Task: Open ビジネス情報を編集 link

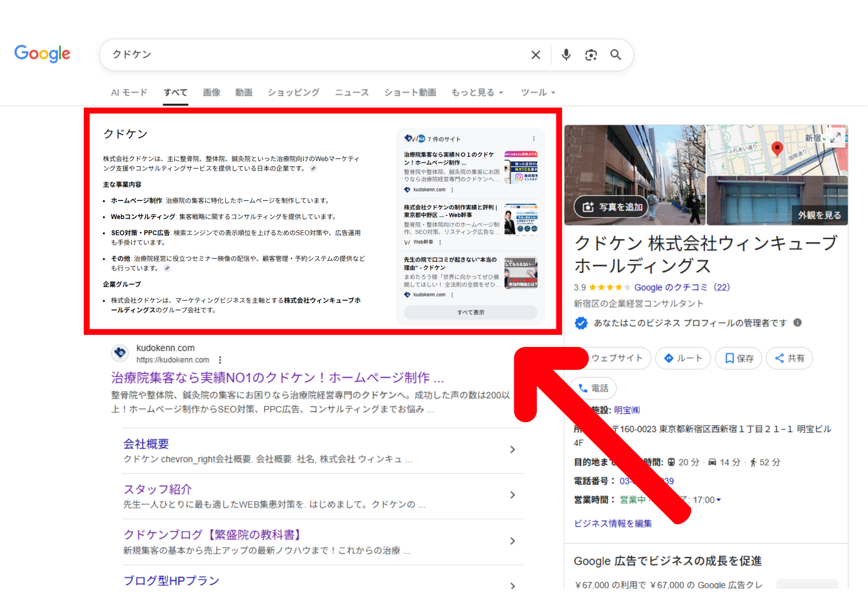Action: pyautogui.click(x=613, y=523)
